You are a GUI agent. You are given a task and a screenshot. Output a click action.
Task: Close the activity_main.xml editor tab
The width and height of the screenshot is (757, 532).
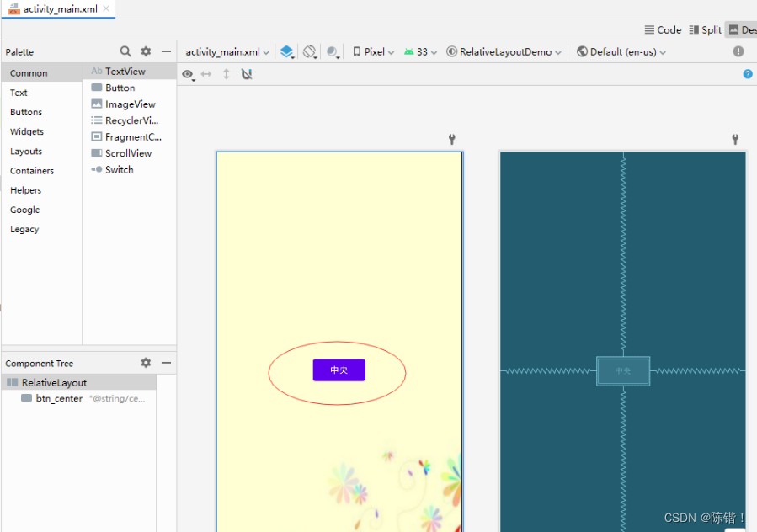[x=106, y=8]
